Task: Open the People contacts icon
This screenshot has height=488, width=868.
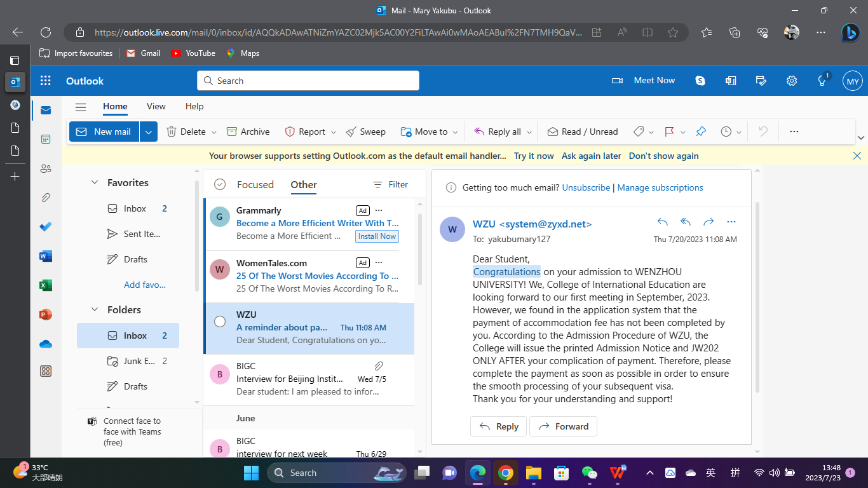Action: [46, 168]
